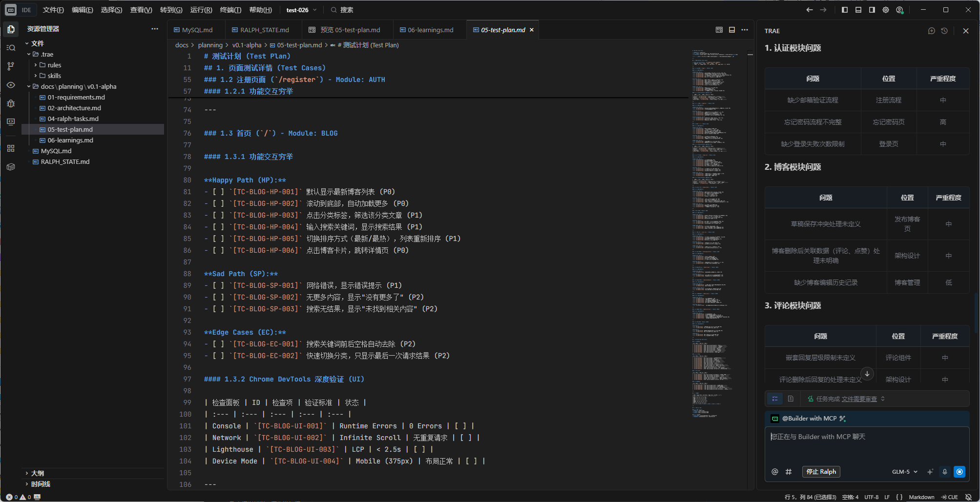The width and height of the screenshot is (980, 502).
Task: Open the Run and Debug bug icon
Action: click(x=11, y=103)
